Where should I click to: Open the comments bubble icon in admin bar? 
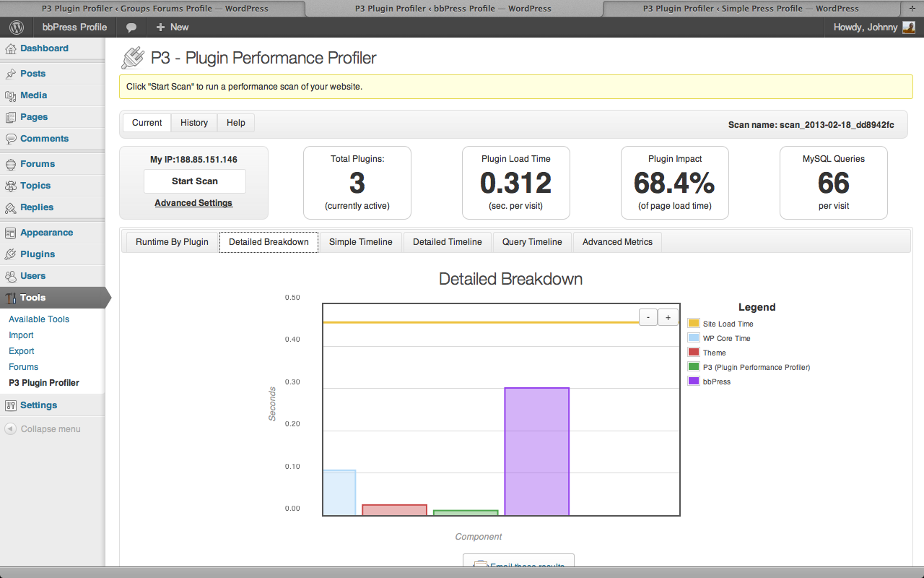(131, 27)
